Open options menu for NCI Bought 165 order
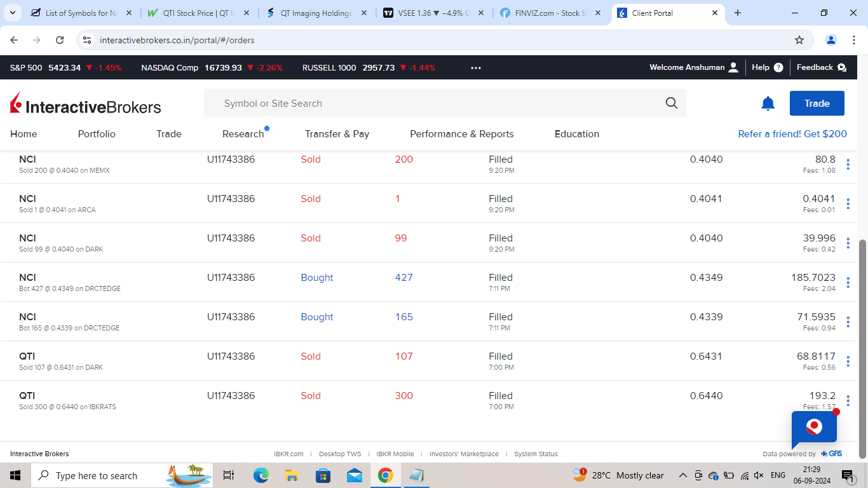Screen dimensions: 868x488 (848, 322)
